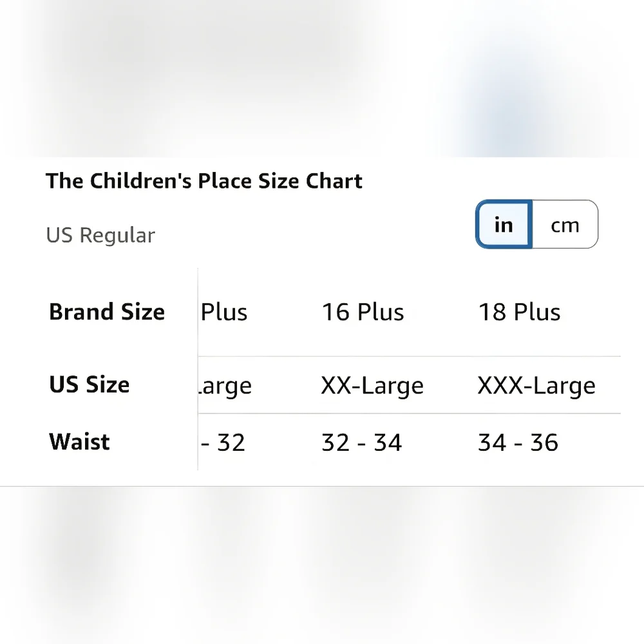Switch units to 'cm' toggle
Image resolution: width=644 pixels, height=644 pixels.
[565, 224]
